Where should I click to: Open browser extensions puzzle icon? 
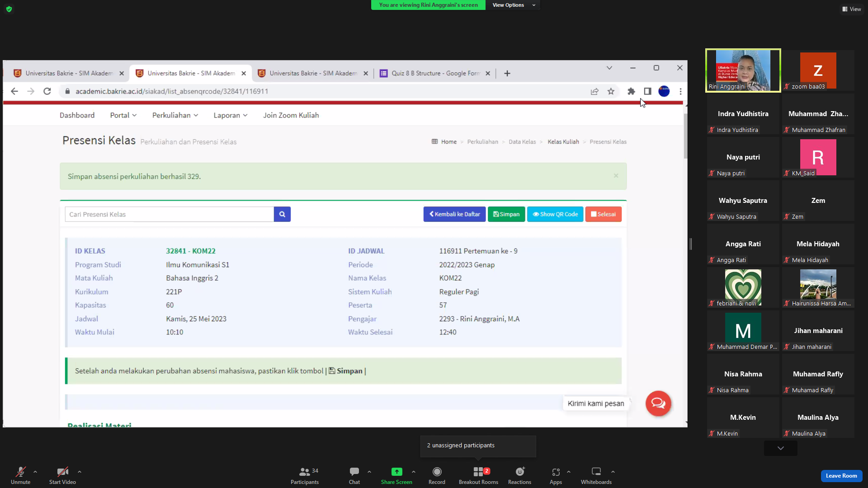click(632, 91)
